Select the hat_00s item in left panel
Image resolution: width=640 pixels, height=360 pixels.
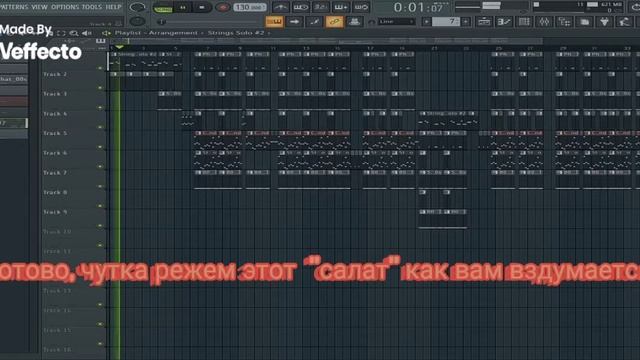tap(13, 79)
